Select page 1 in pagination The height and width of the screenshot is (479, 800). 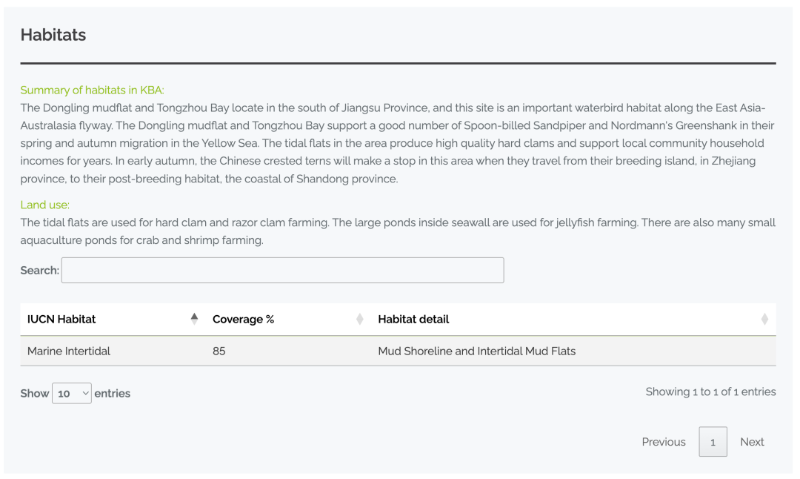click(713, 442)
